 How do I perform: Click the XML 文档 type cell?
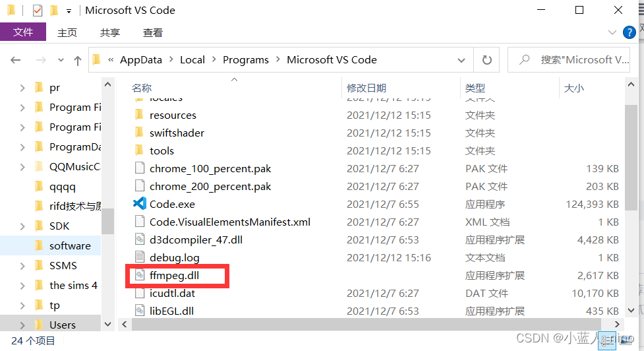point(487,222)
